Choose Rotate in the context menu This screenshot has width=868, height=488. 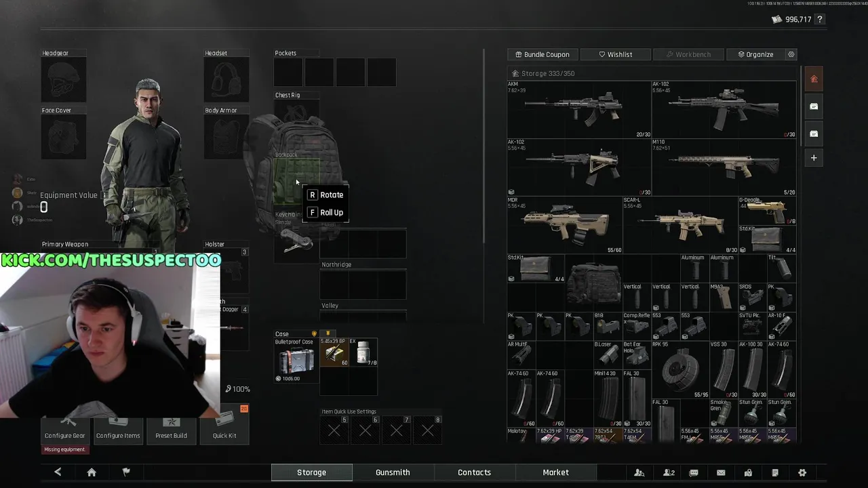(325, 195)
